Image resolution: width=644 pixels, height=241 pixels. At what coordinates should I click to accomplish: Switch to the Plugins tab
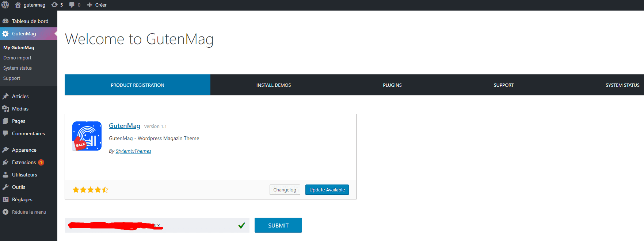(x=392, y=85)
